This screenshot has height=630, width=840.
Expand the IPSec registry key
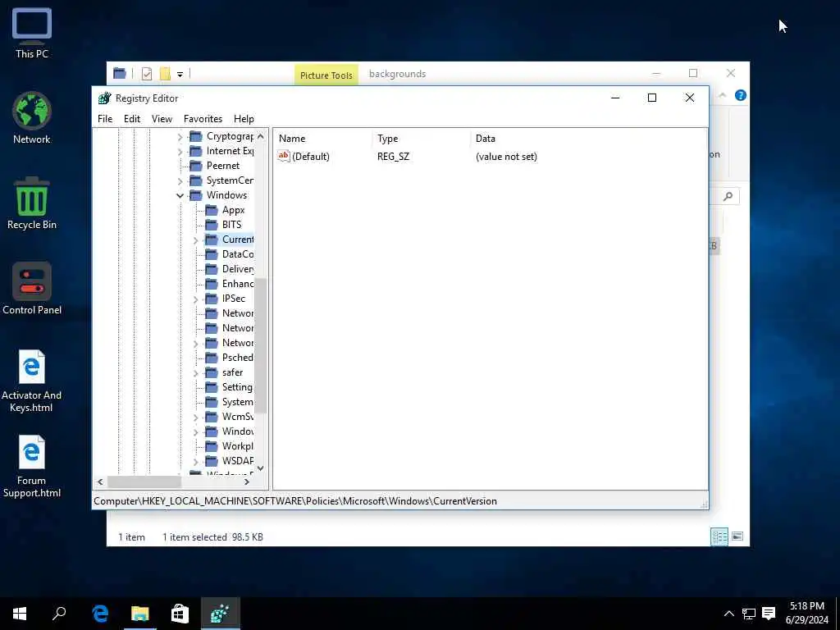pyautogui.click(x=196, y=299)
